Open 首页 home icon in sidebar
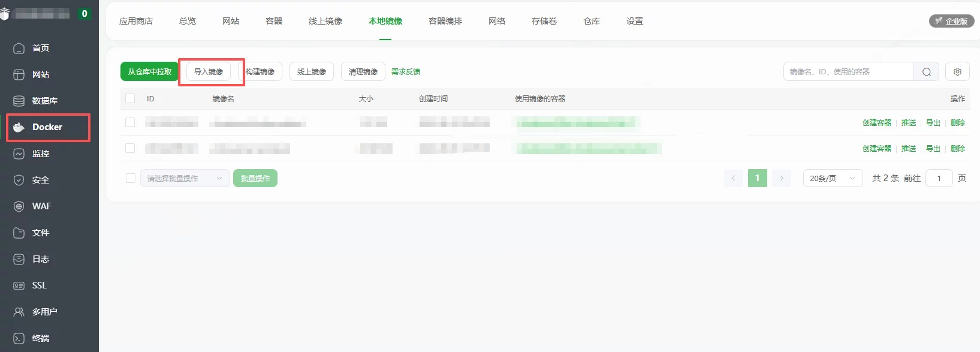The width and height of the screenshot is (980, 352). pyautogui.click(x=19, y=48)
